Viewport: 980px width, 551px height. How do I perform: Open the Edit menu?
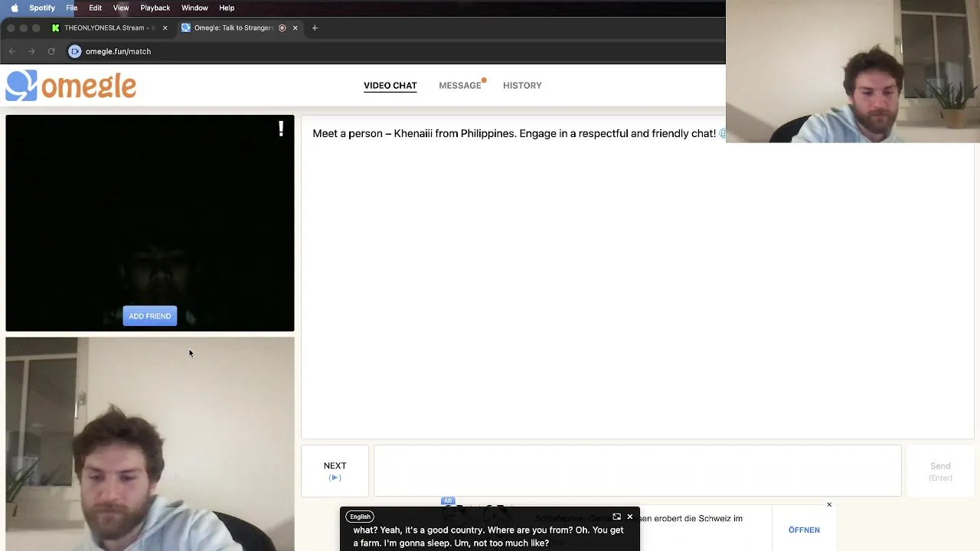(95, 8)
